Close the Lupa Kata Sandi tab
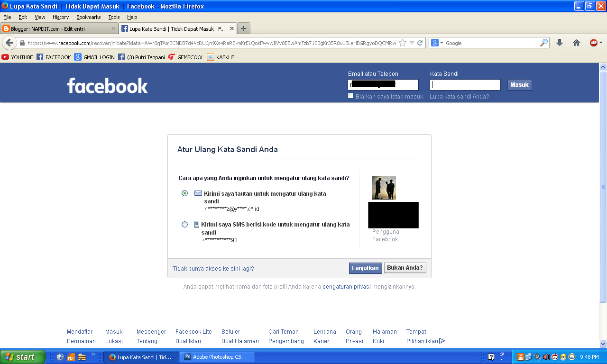Viewport: 607px width, 364px height. tap(232, 29)
